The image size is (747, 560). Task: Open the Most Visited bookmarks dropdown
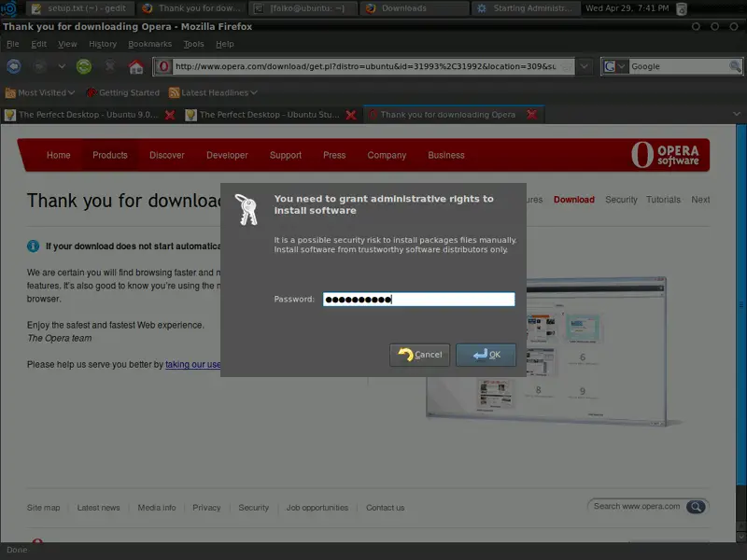coord(40,92)
